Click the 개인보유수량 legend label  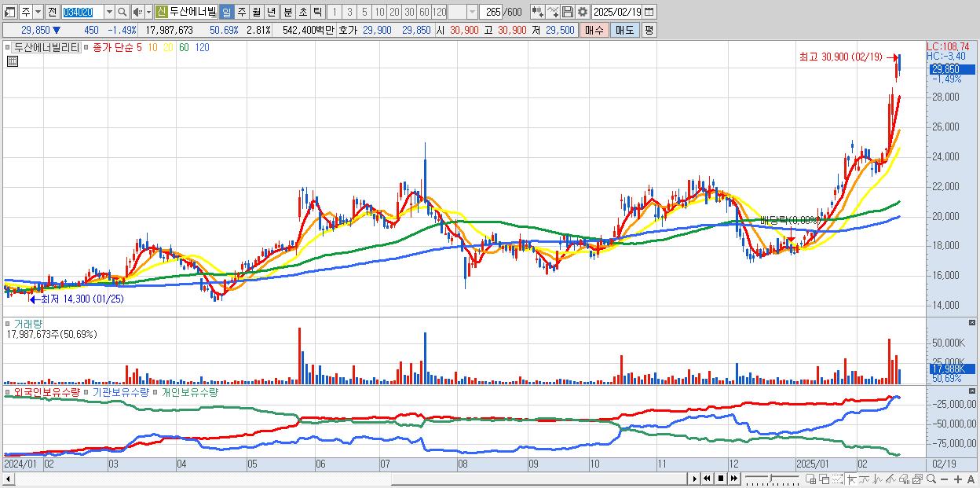pos(189,391)
